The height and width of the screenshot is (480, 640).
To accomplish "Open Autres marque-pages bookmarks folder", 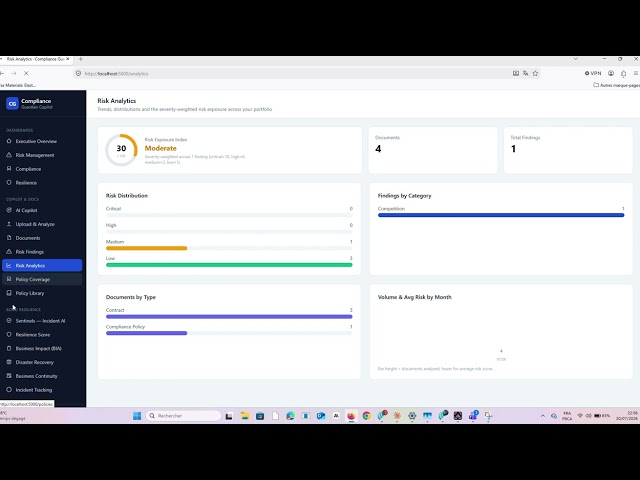I will [x=616, y=85].
